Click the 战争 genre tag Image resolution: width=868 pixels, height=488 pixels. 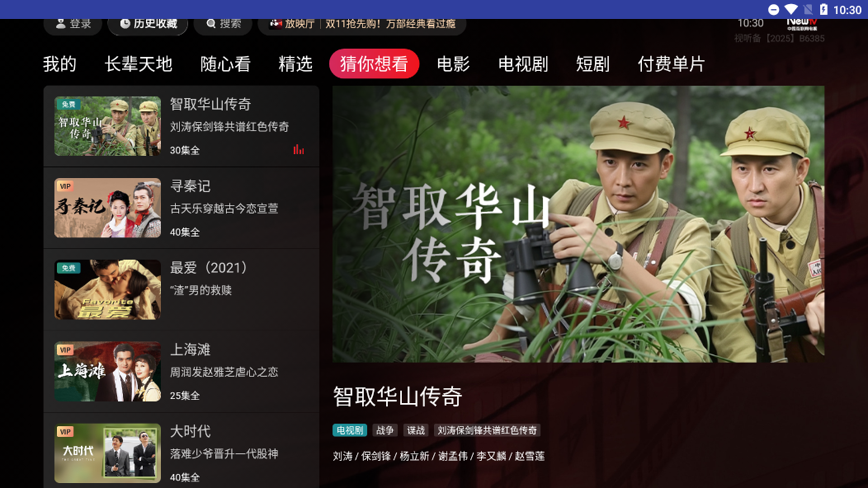pos(384,430)
